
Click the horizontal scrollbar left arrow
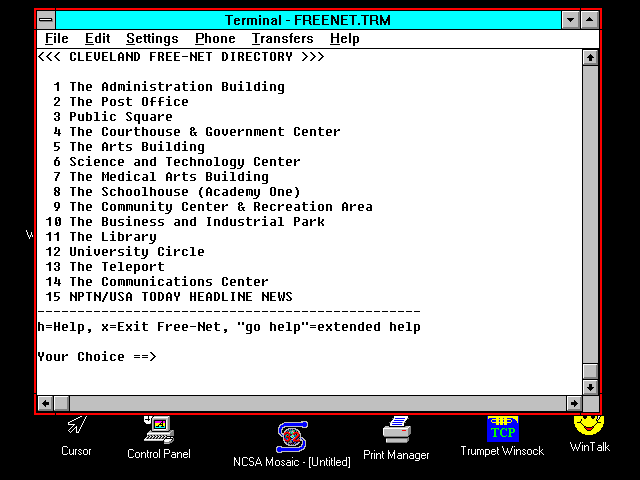[45, 403]
